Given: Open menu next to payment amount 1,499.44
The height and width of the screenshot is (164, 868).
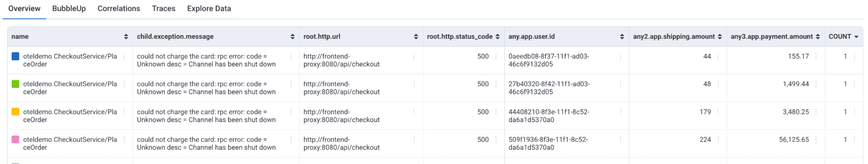Looking at the screenshot, I should 816,84.
